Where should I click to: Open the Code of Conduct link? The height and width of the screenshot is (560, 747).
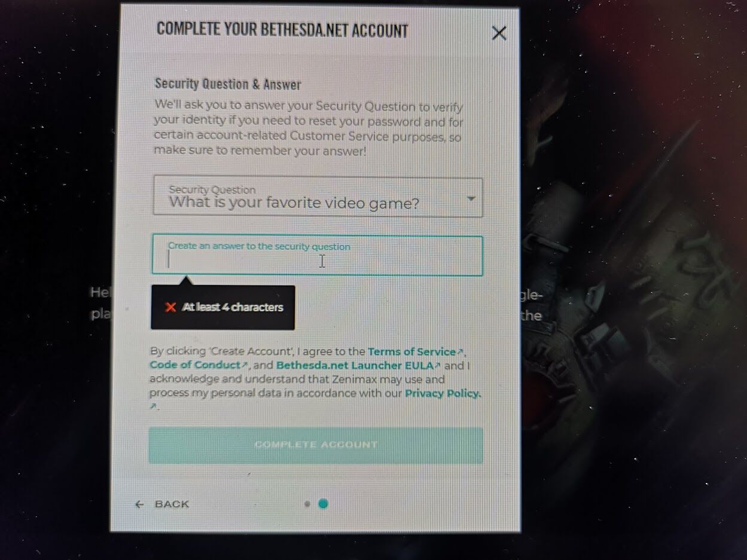(x=194, y=365)
